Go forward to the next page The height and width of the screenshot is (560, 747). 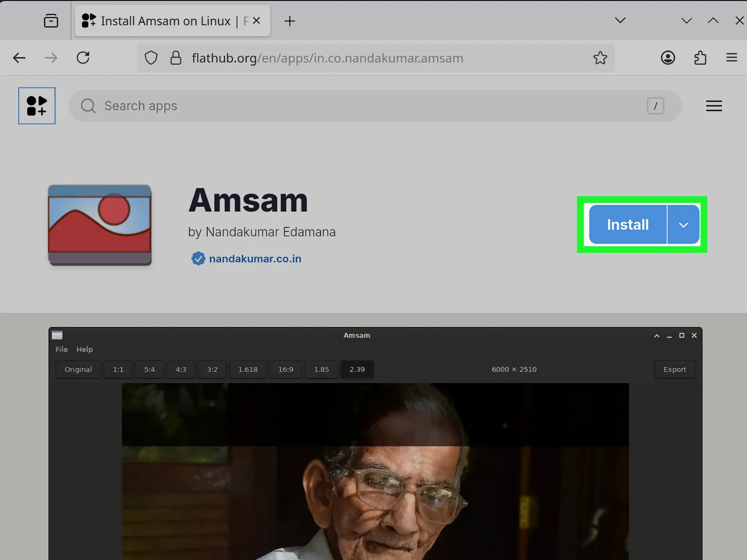point(51,58)
